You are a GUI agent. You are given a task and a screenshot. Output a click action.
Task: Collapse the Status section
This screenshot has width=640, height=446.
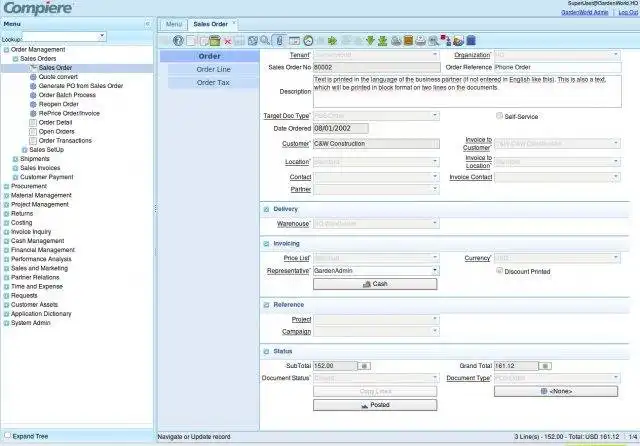[x=267, y=351]
